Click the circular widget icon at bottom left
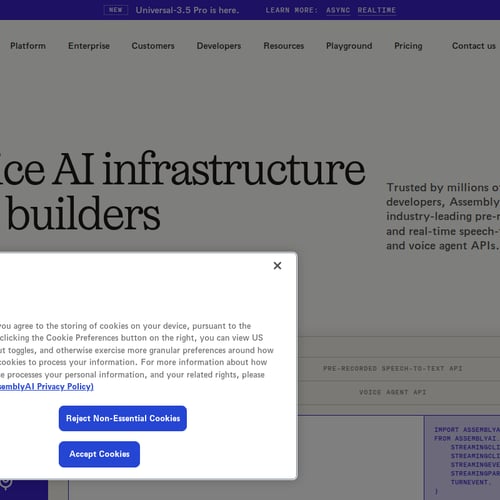 pyautogui.click(x=6, y=483)
